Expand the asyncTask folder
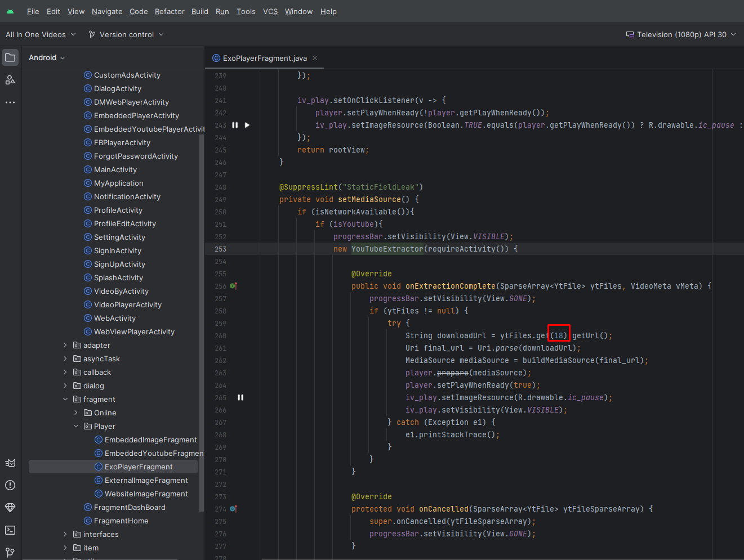This screenshot has height=560, width=744. (65, 359)
